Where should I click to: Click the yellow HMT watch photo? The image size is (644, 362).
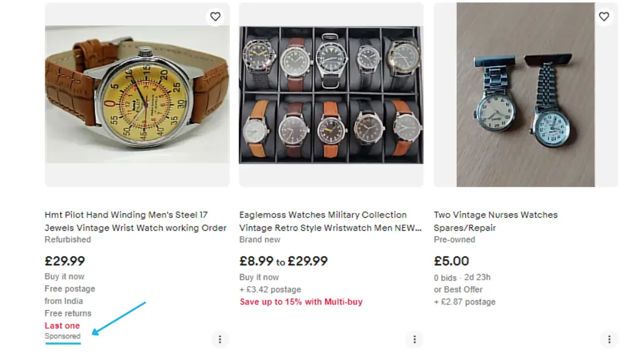coord(137,94)
